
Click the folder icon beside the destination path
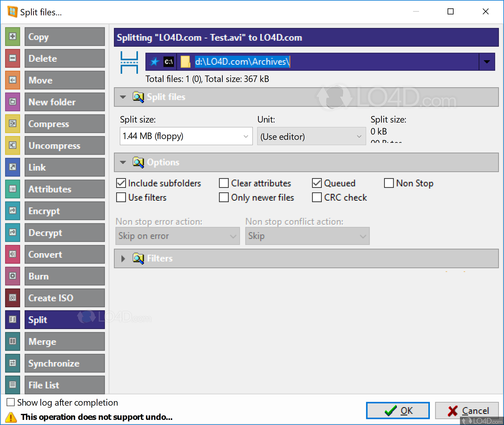point(186,61)
